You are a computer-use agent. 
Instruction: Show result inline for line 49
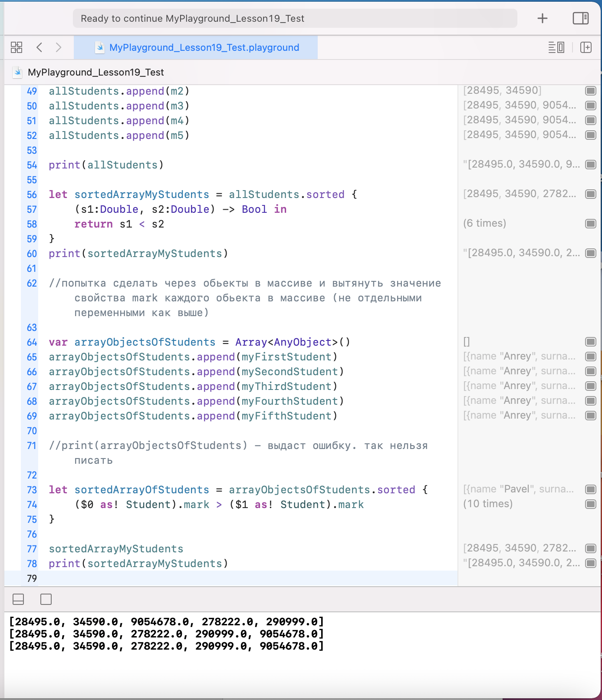pyautogui.click(x=591, y=90)
